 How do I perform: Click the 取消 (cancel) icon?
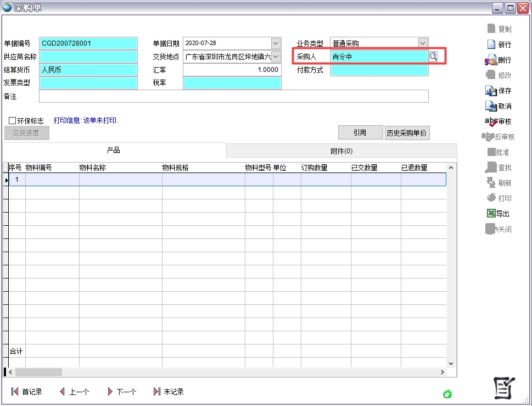pyautogui.click(x=491, y=106)
